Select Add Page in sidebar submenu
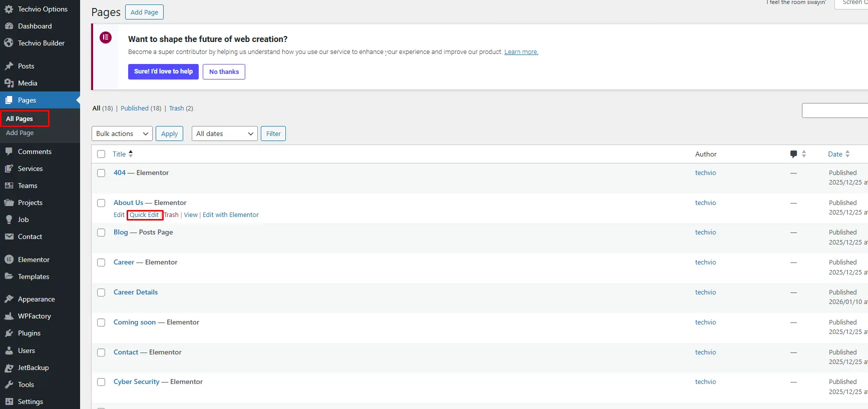The height and width of the screenshot is (409, 868). pyautogui.click(x=20, y=132)
